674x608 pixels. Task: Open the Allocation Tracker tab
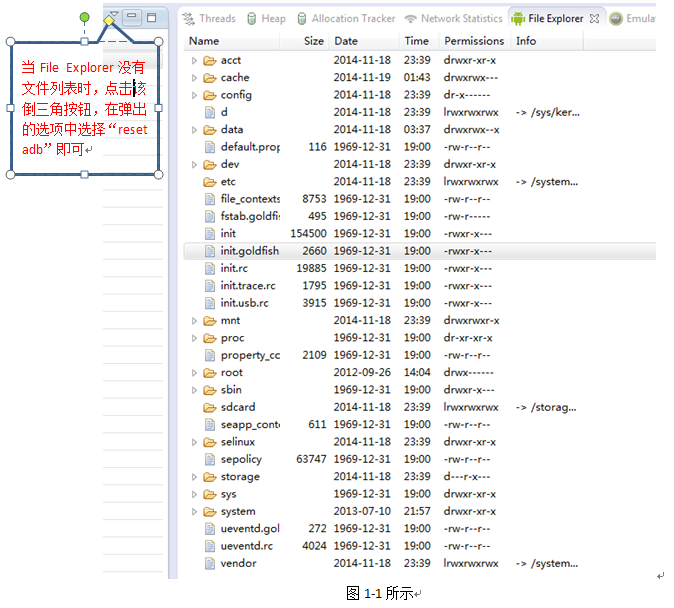point(346,18)
